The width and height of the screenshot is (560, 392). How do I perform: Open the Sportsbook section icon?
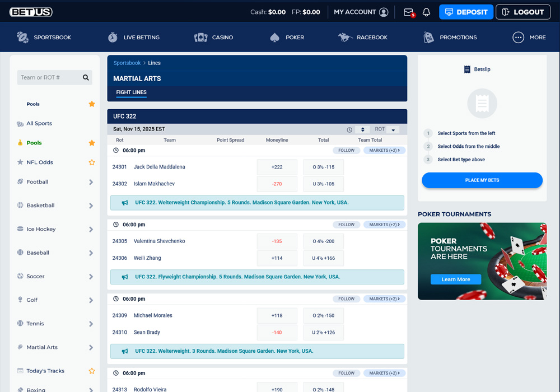pyautogui.click(x=22, y=37)
